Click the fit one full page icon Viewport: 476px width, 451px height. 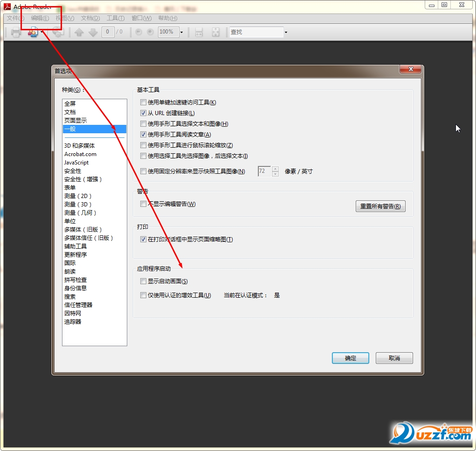215,32
